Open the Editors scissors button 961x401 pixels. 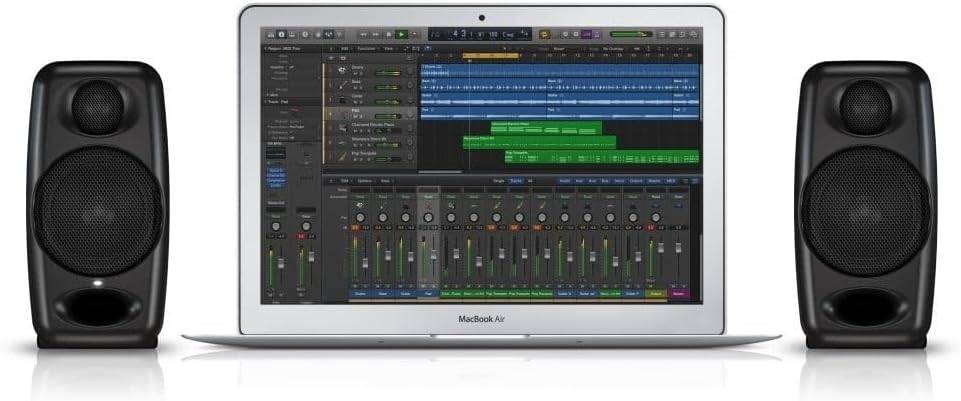point(340,35)
